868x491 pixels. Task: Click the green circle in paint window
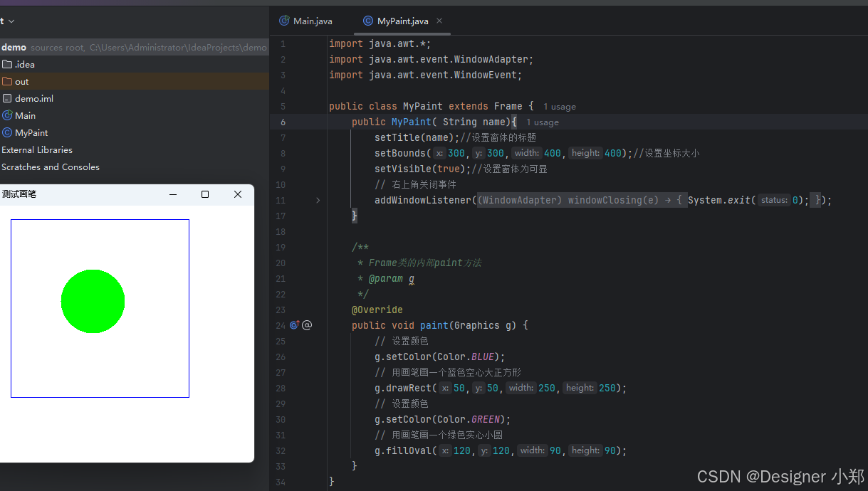(93, 301)
